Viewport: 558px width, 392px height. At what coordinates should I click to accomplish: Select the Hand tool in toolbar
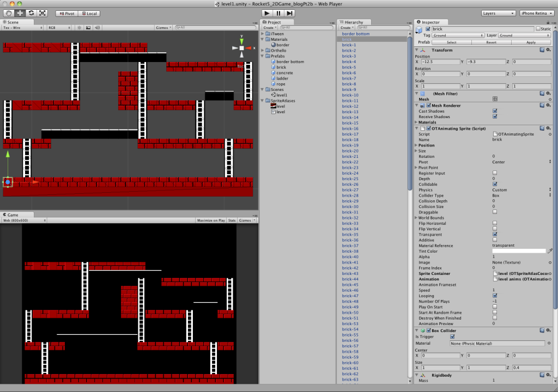click(9, 13)
